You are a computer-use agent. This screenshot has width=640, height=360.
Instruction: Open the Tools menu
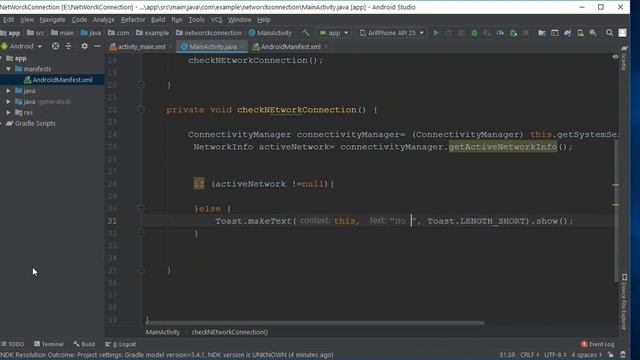196,20
